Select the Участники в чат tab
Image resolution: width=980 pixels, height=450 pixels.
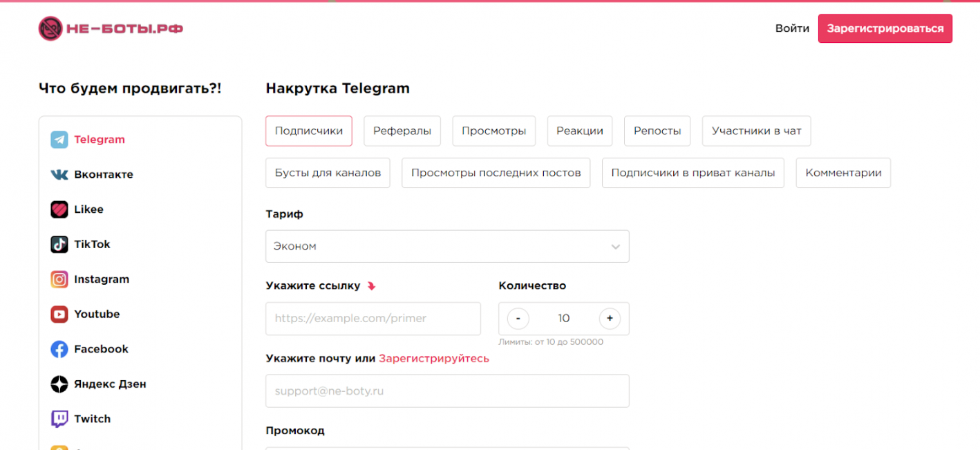tap(757, 131)
